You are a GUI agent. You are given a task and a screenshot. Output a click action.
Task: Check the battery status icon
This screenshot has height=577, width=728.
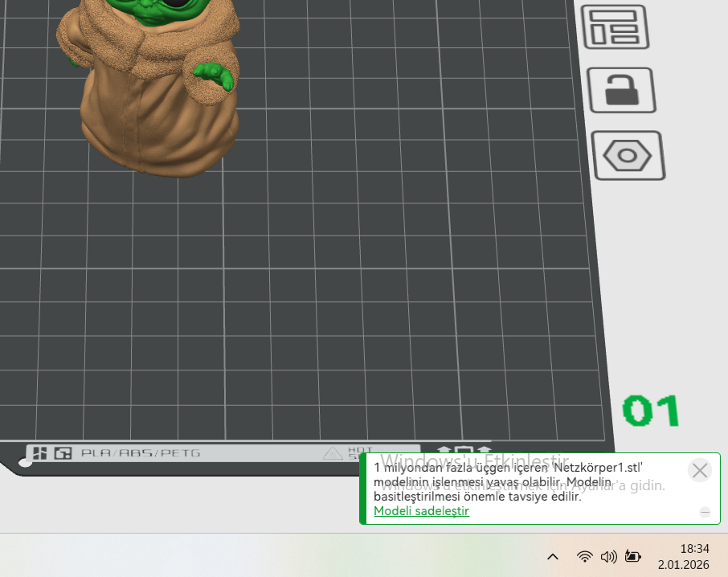[633, 556]
